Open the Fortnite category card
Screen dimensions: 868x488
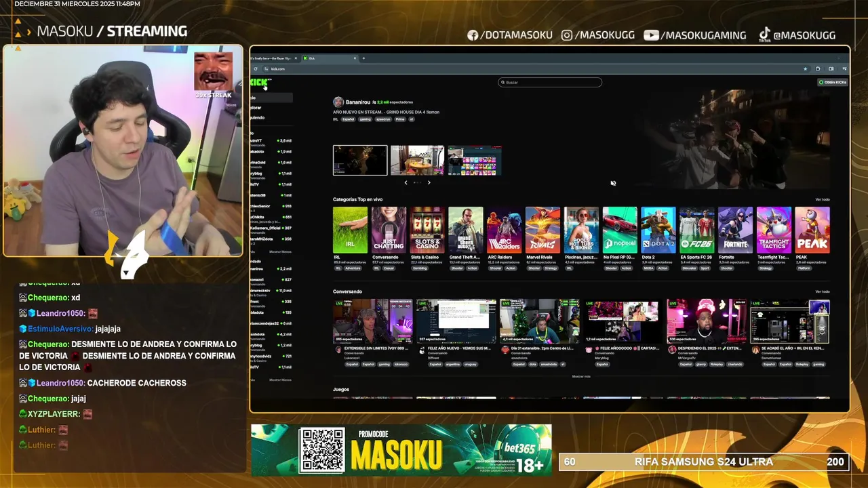pos(735,230)
